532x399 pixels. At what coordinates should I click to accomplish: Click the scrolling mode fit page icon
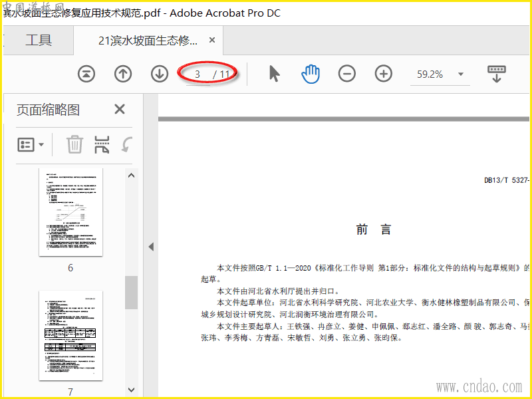(496, 74)
